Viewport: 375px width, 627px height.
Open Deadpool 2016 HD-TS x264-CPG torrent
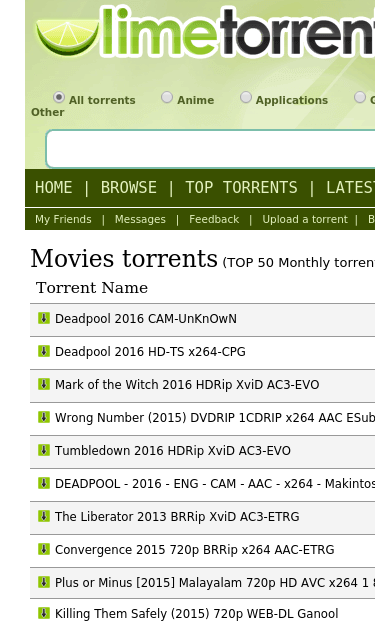pyautogui.click(x=150, y=351)
